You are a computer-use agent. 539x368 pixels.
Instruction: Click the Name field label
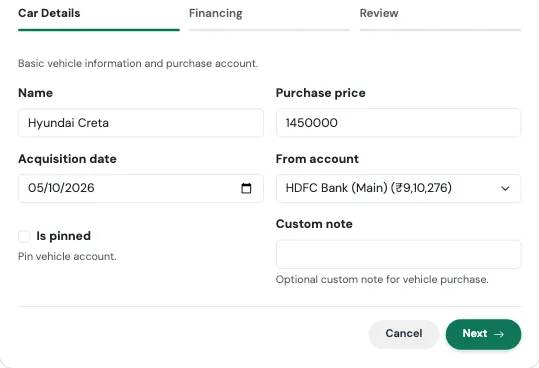click(x=35, y=93)
